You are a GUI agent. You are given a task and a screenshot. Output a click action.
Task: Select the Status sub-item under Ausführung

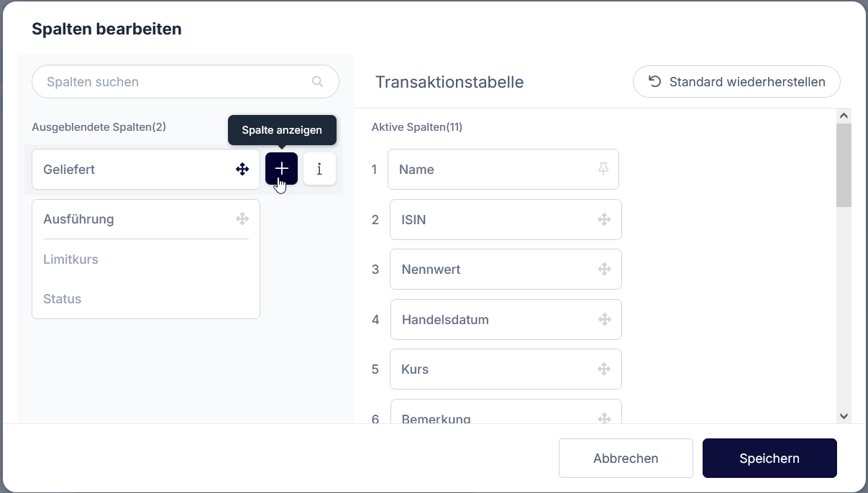63,299
